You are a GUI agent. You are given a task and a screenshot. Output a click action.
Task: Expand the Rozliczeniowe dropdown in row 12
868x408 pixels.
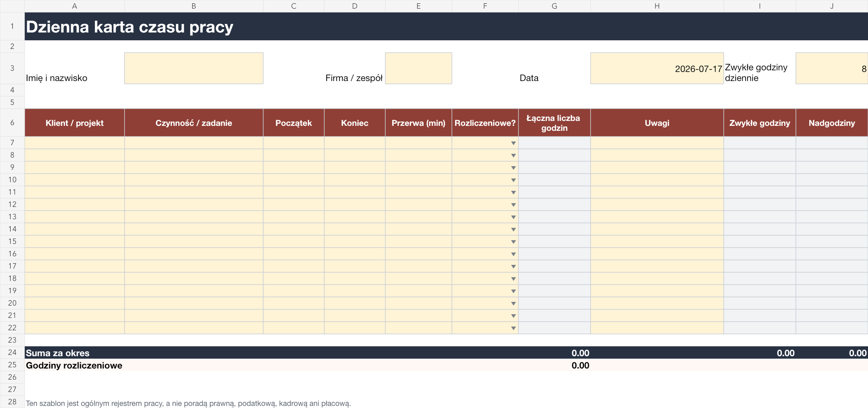[x=513, y=205]
